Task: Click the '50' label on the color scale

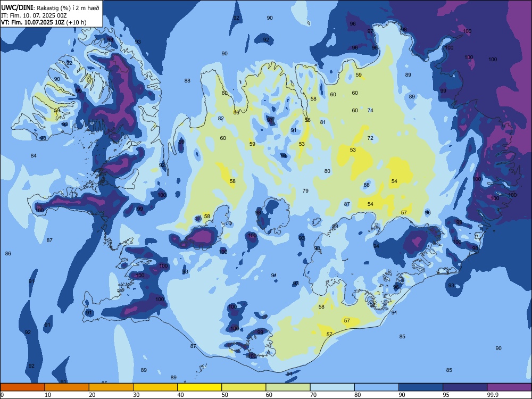Action: coord(225,395)
